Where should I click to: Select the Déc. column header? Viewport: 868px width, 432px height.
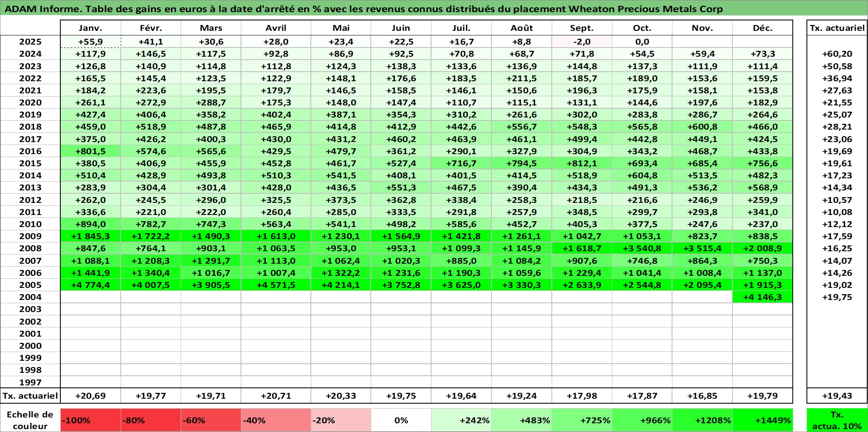(762, 28)
